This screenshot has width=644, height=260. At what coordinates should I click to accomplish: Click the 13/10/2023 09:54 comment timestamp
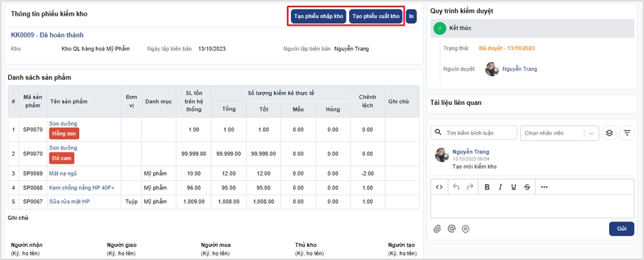click(470, 158)
